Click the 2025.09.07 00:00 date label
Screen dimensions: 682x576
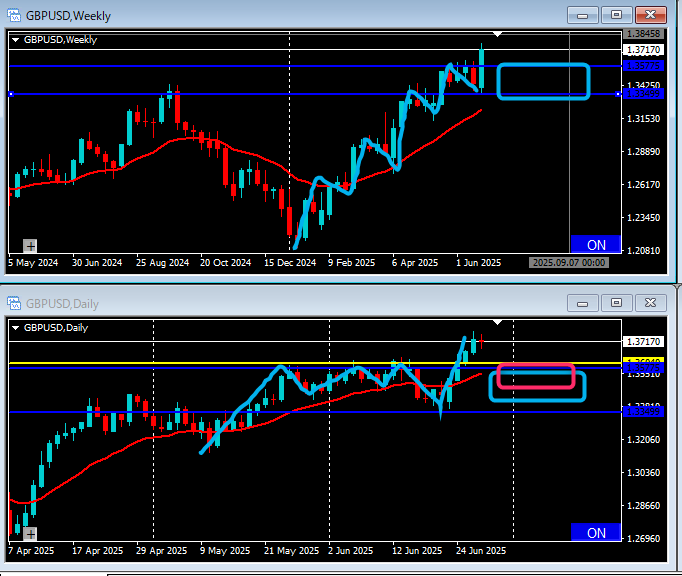tap(568, 263)
